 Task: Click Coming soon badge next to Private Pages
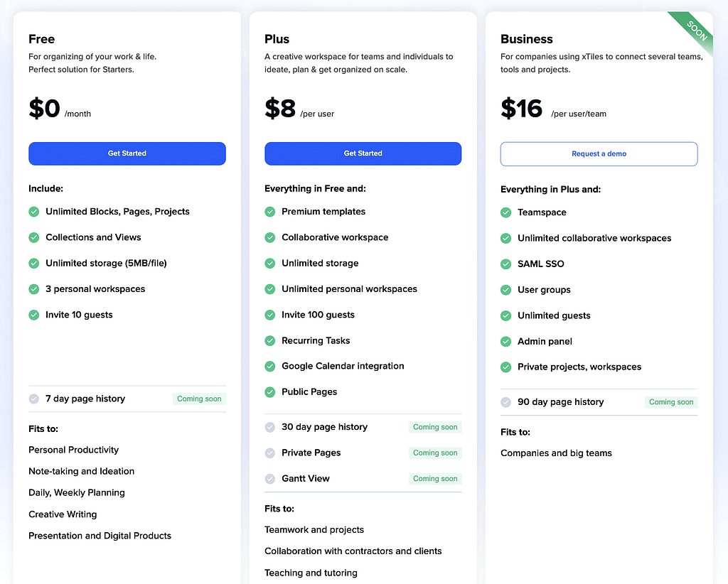pyautogui.click(x=435, y=453)
